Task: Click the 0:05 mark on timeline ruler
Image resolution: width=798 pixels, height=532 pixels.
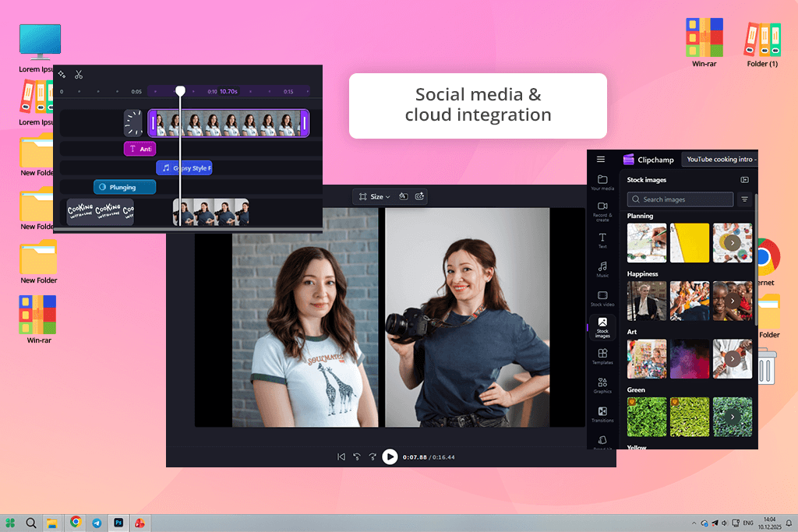Action: pyautogui.click(x=136, y=92)
